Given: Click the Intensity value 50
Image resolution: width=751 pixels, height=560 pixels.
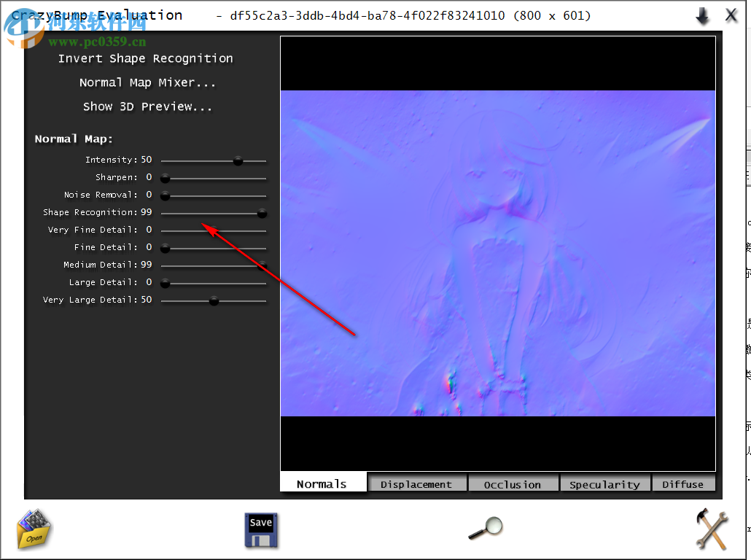Looking at the screenshot, I should (x=146, y=159).
